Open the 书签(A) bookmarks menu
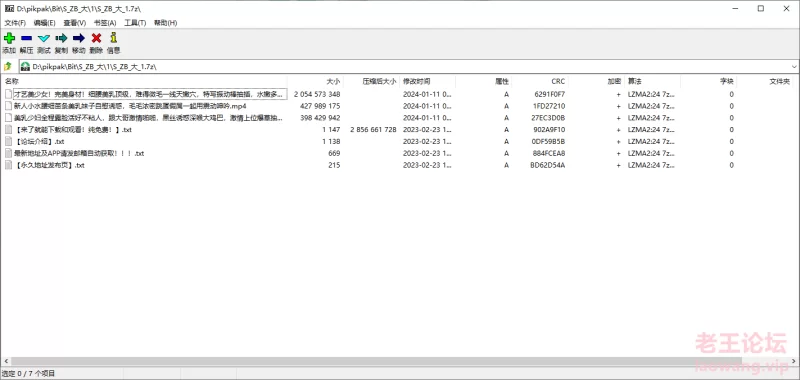800x380 pixels. click(105, 23)
